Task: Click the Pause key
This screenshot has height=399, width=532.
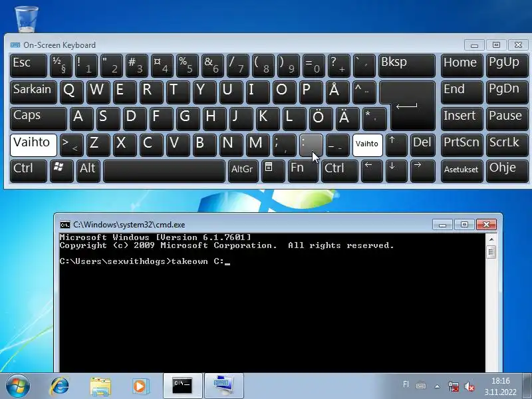Action: [x=507, y=119]
